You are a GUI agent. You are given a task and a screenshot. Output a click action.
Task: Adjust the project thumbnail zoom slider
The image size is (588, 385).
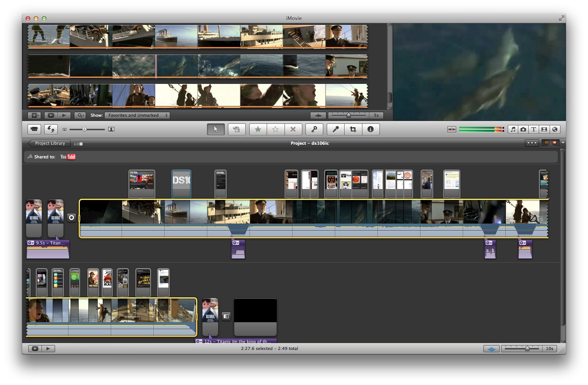(x=527, y=349)
